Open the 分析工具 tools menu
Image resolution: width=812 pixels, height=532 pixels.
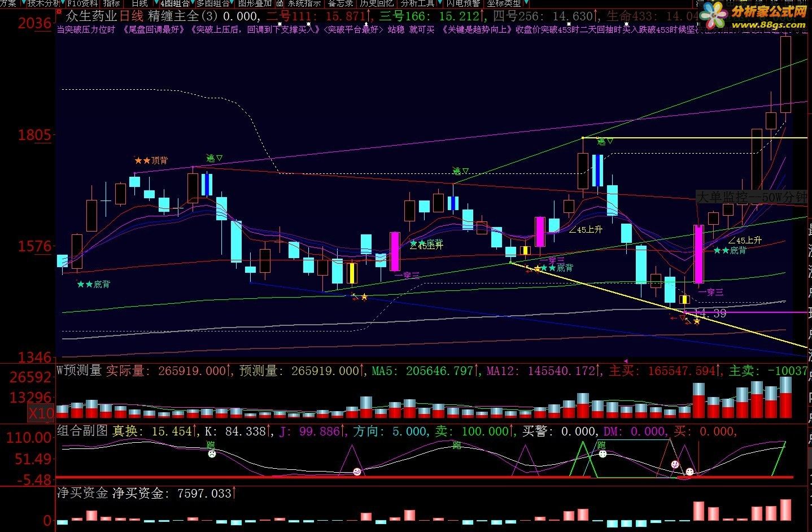(x=417, y=3)
